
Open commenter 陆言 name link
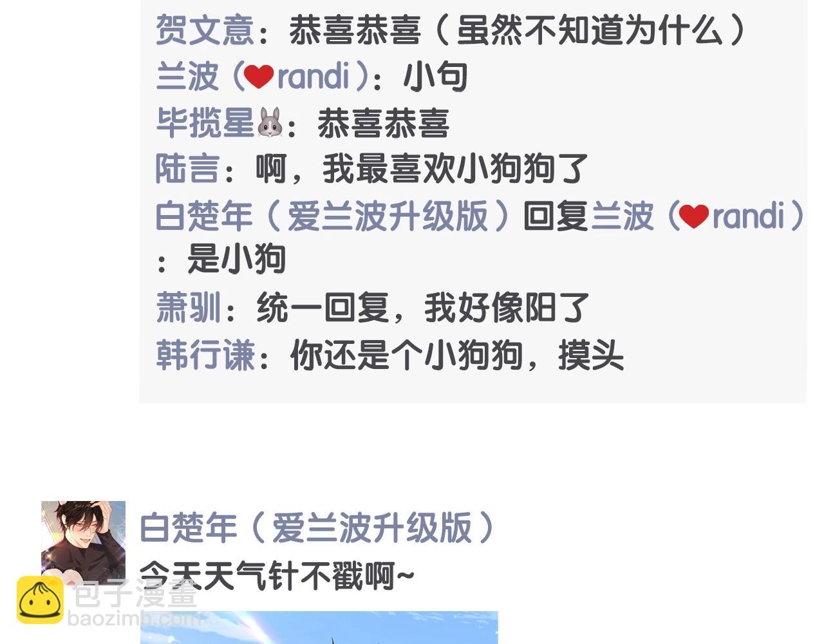click(188, 169)
